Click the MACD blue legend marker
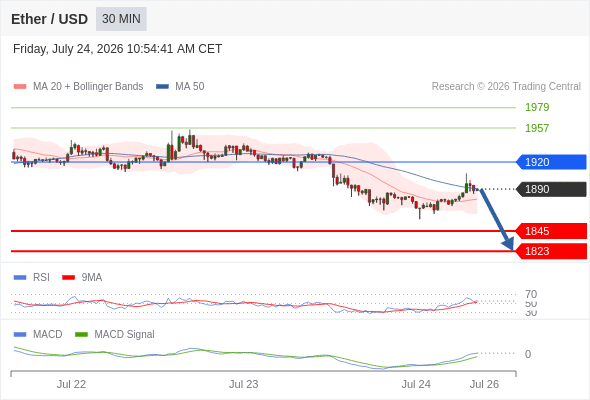This screenshot has width=590, height=400. [x=20, y=335]
